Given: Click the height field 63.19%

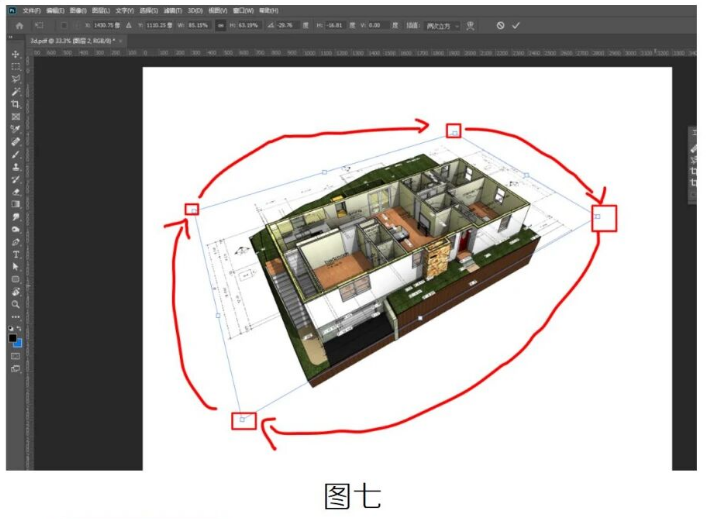Looking at the screenshot, I should [x=248, y=26].
